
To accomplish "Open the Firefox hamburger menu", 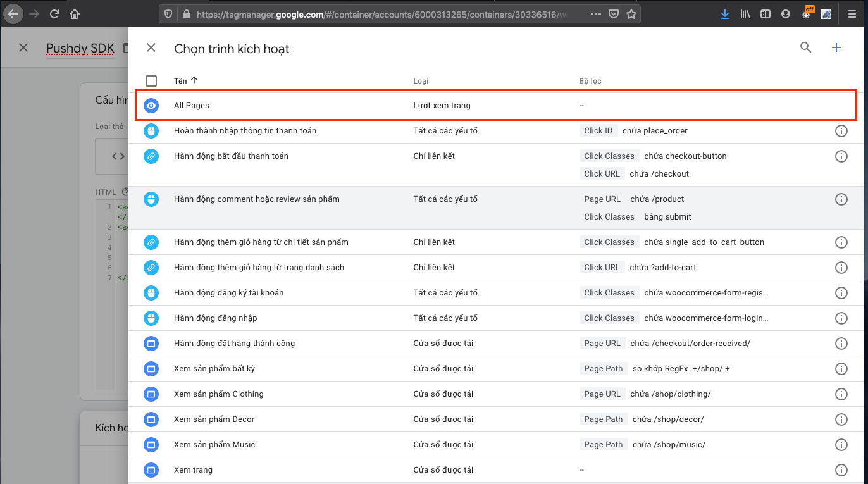I will [x=852, y=14].
